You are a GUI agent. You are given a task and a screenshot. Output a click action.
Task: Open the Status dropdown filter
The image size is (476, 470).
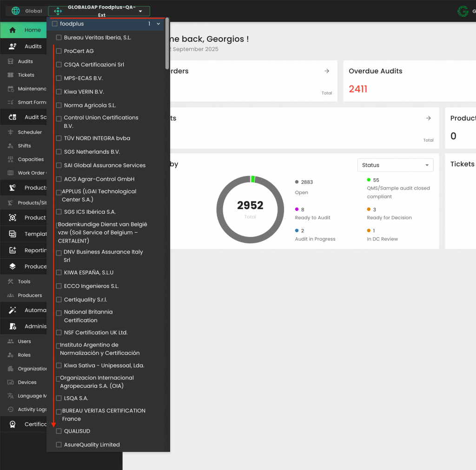(395, 165)
